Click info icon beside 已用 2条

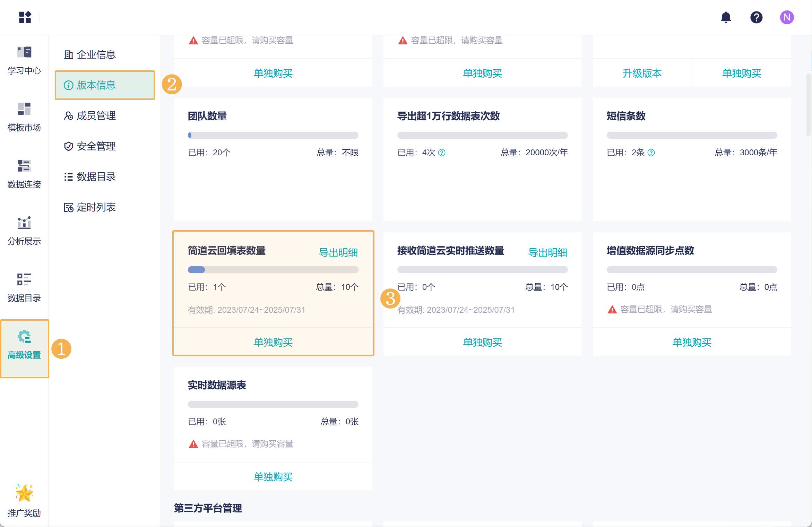point(651,153)
